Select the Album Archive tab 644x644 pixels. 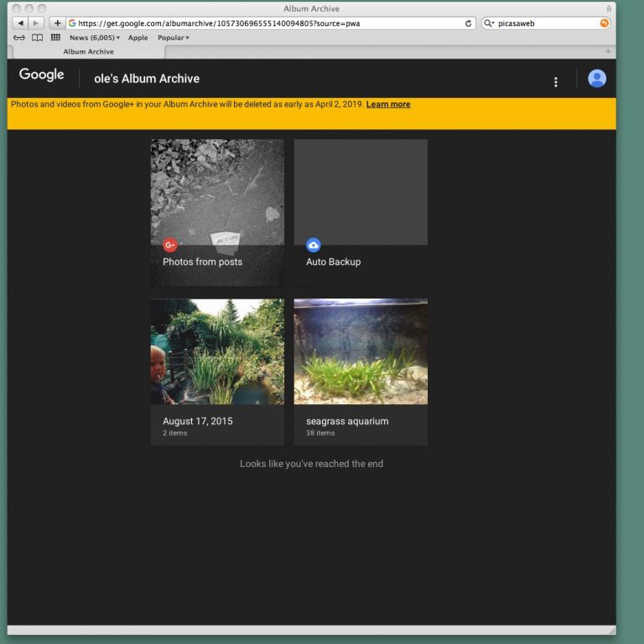88,52
